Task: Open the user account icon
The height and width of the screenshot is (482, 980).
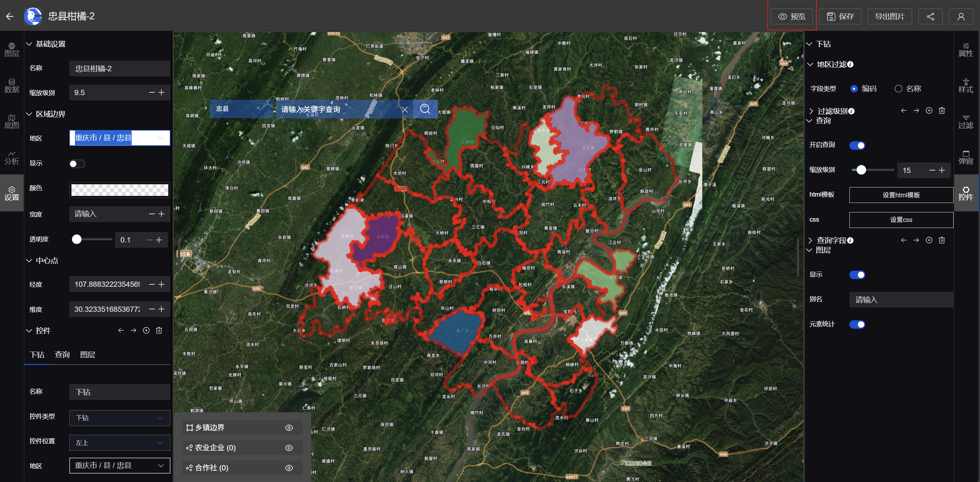Action: coord(961,16)
